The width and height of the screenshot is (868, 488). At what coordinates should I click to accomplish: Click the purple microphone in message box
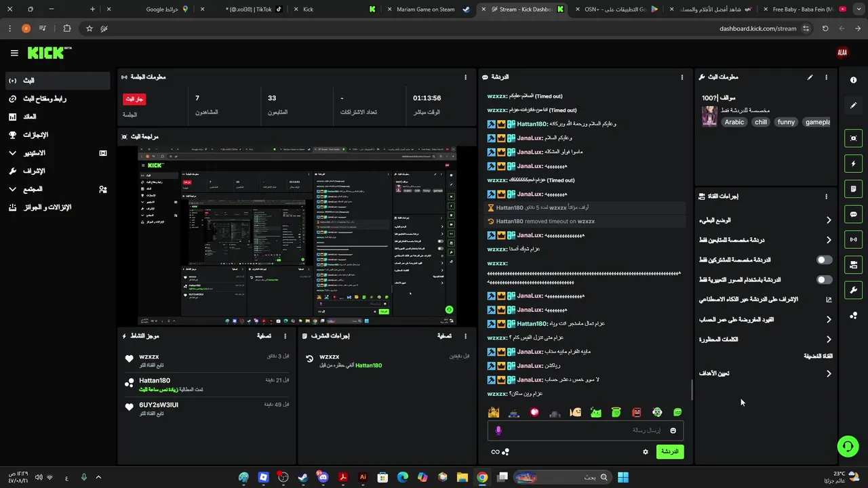click(498, 430)
